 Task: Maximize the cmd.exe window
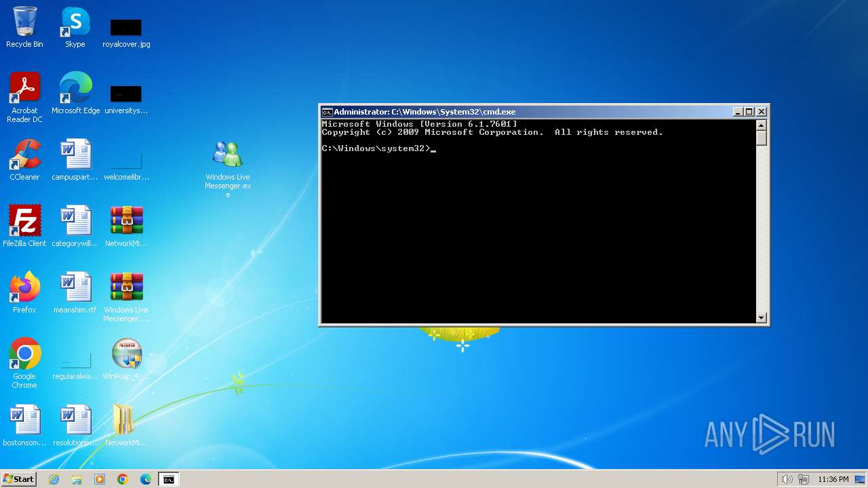(749, 112)
